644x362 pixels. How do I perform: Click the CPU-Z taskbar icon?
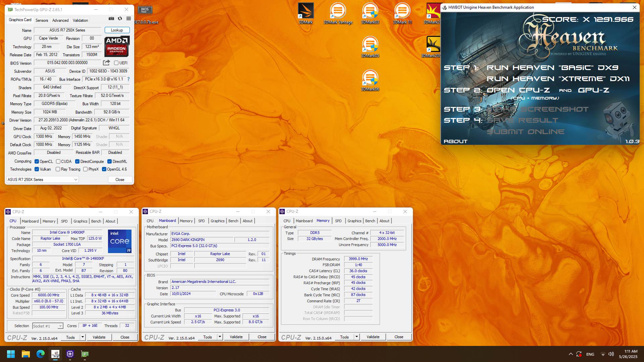click(x=70, y=354)
